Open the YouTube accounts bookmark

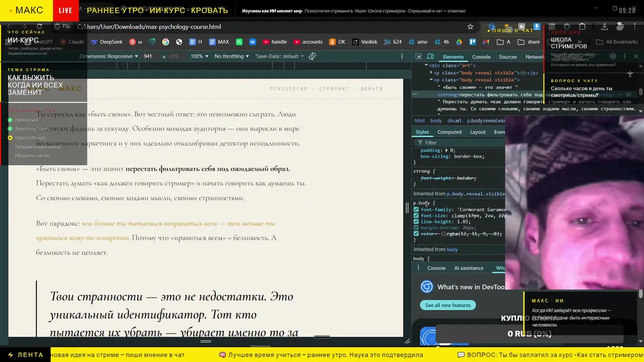308,42
